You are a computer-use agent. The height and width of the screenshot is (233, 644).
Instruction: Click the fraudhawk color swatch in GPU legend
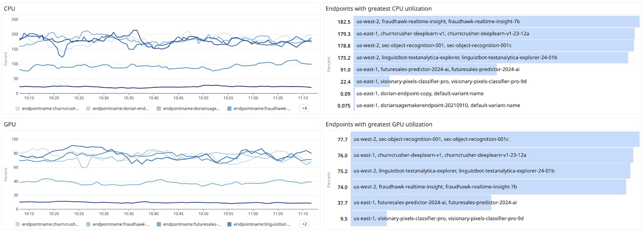(x=88, y=224)
